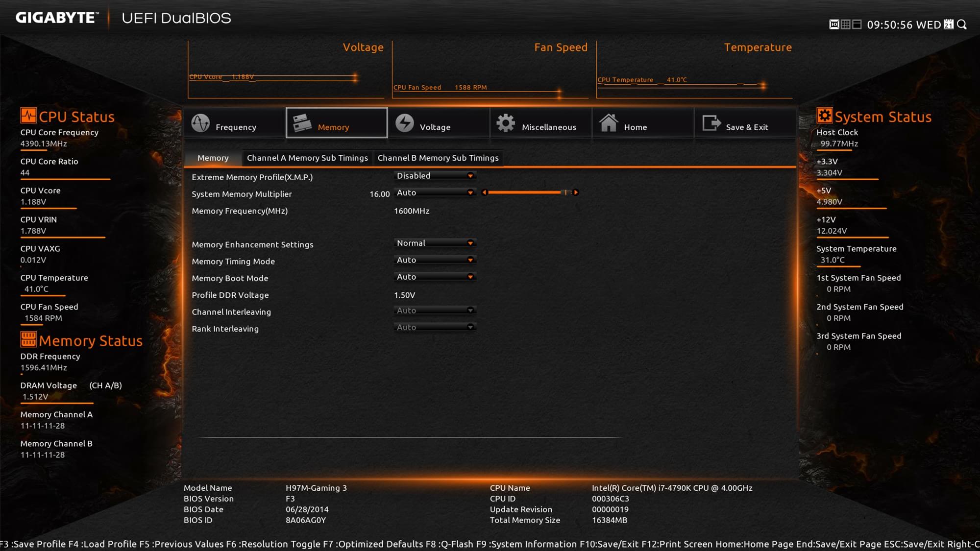Switch to Channel B Memory Sub Timings
This screenshot has width=980, height=551.
coord(438,158)
